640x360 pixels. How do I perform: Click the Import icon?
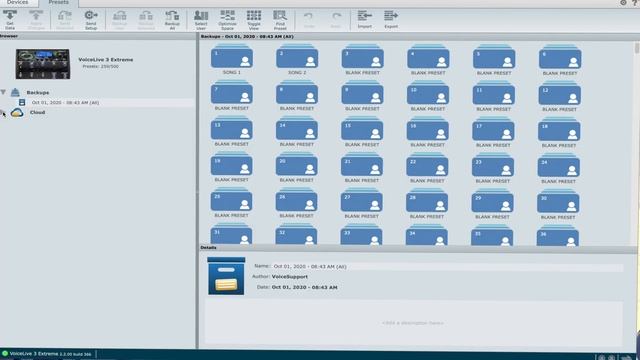(x=364, y=20)
